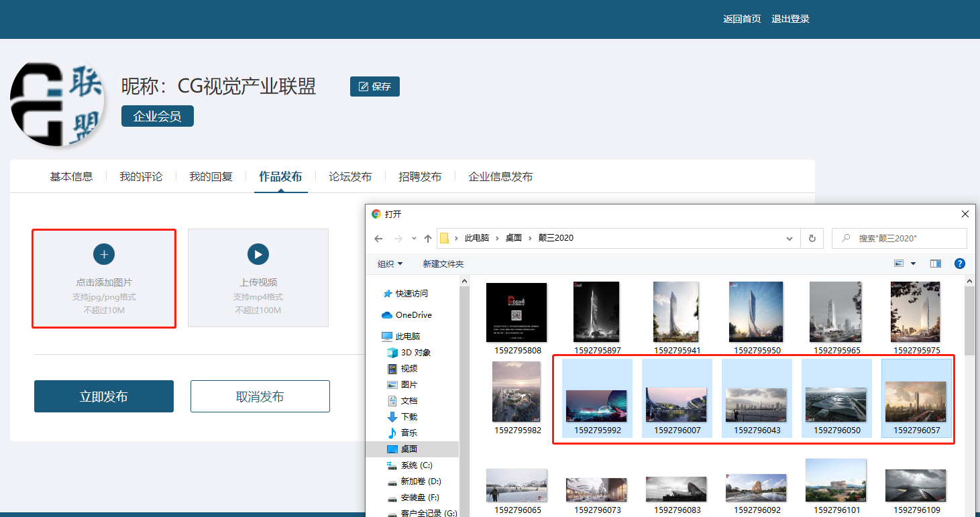Switch to the 基本信息 tab
Viewport: 980px width, 517px height.
click(x=71, y=177)
